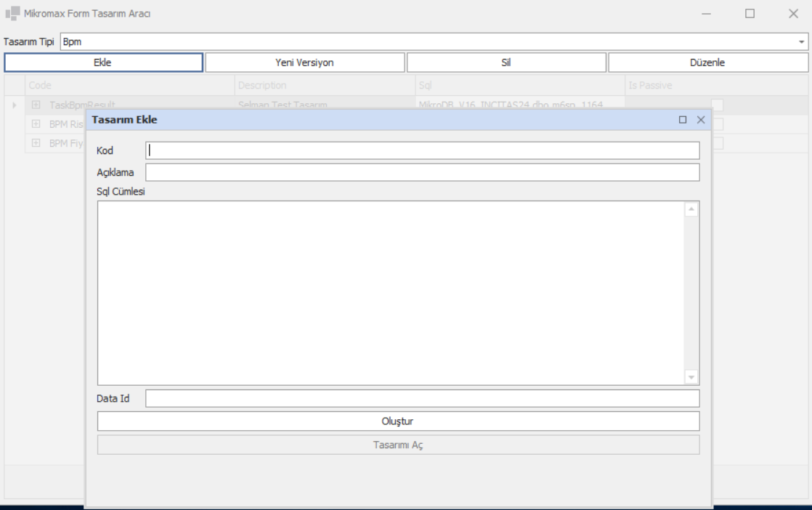Click the Sql text area scroll-down arrow
The image size is (812, 510).
691,377
